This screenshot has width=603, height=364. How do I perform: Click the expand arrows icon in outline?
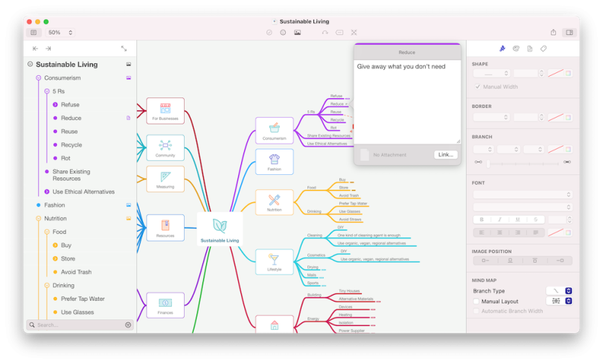tap(124, 48)
